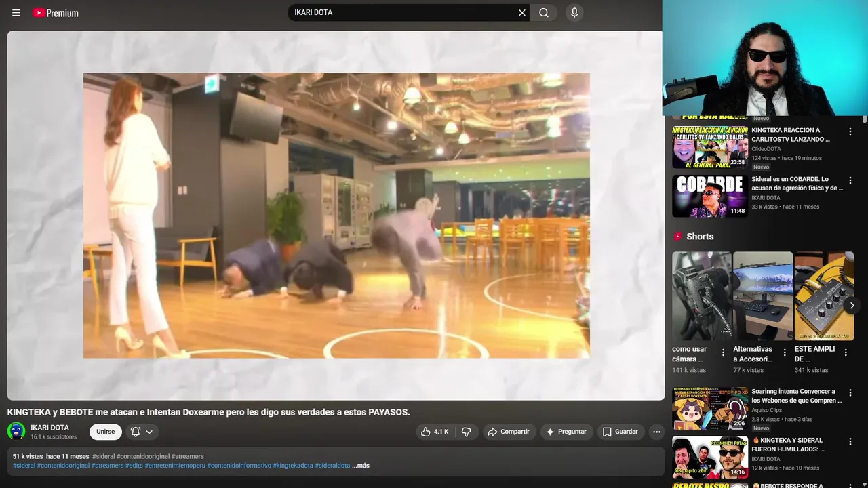Click '16.1 k suscriptores' text
This screenshot has width=868, height=488.
(x=54, y=437)
